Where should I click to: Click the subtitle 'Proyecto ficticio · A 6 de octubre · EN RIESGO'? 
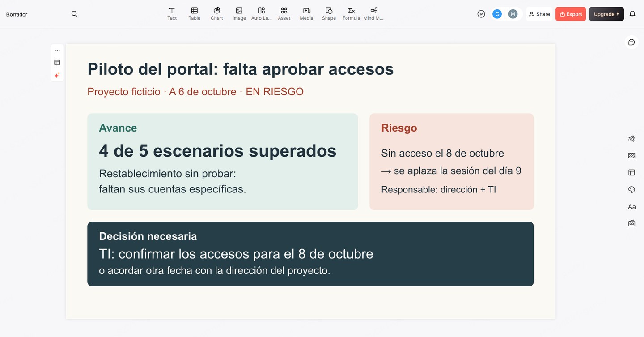tap(195, 92)
